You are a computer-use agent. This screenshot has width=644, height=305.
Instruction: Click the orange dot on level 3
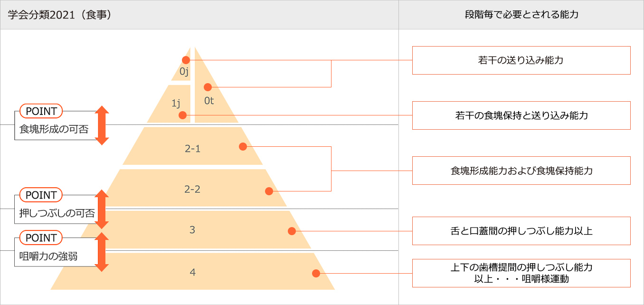pyautogui.click(x=292, y=231)
